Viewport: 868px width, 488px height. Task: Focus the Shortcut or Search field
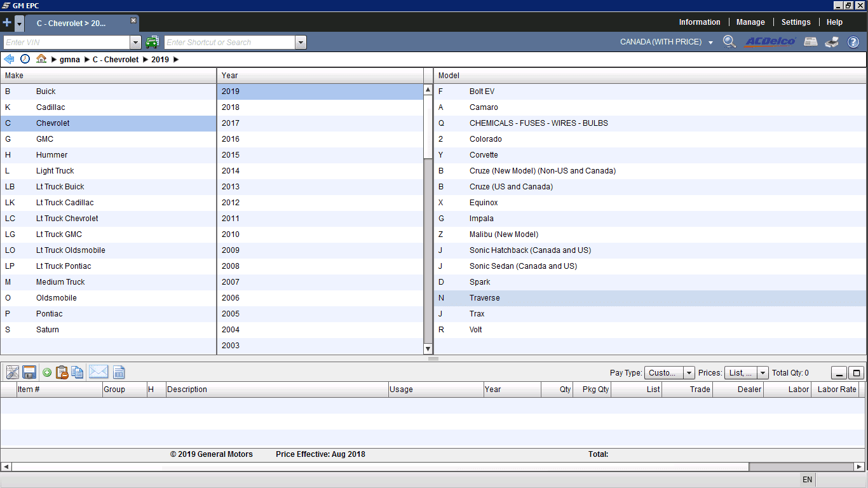(230, 43)
